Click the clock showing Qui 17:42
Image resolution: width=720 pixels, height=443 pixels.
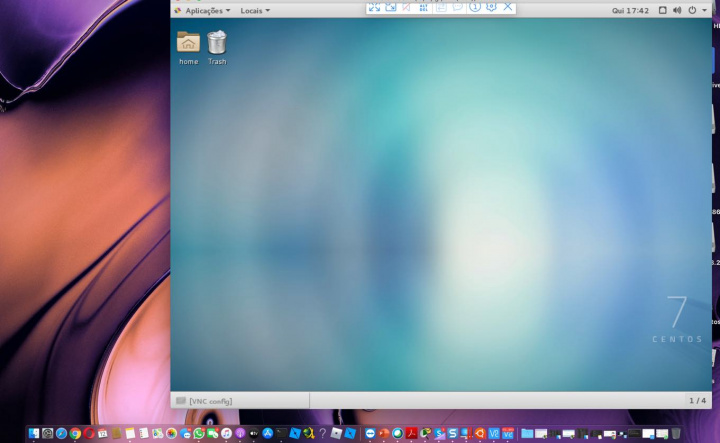coord(630,10)
